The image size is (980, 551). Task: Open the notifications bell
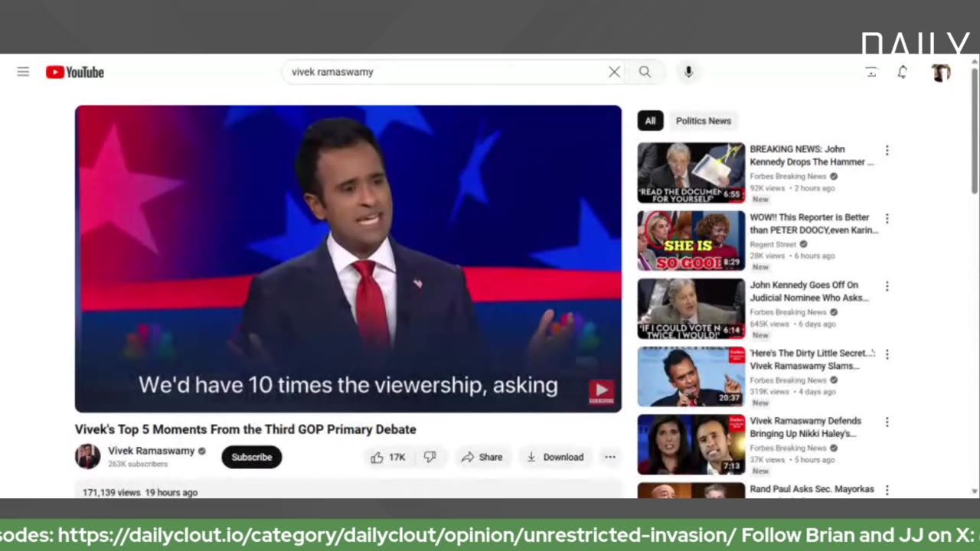pyautogui.click(x=903, y=72)
